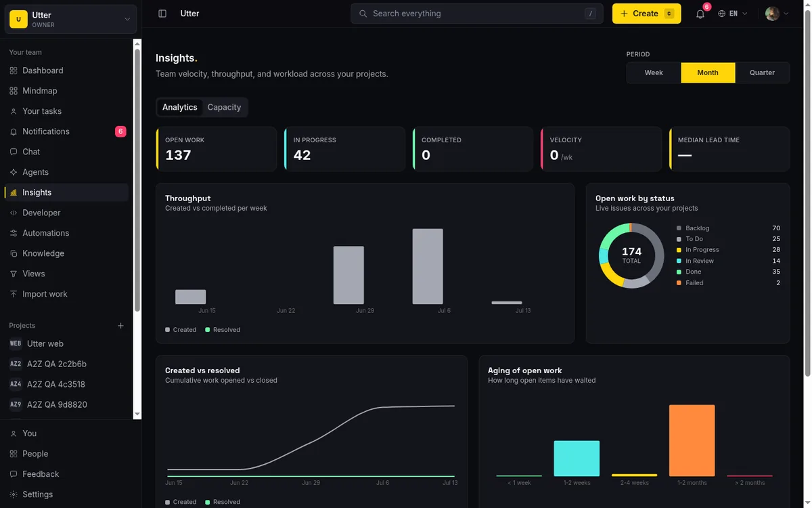Open the top bar notification bell
The width and height of the screenshot is (812, 508).
[700, 14]
